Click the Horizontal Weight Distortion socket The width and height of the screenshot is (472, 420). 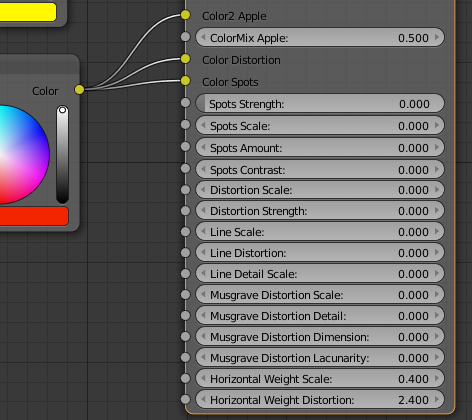[x=186, y=399]
